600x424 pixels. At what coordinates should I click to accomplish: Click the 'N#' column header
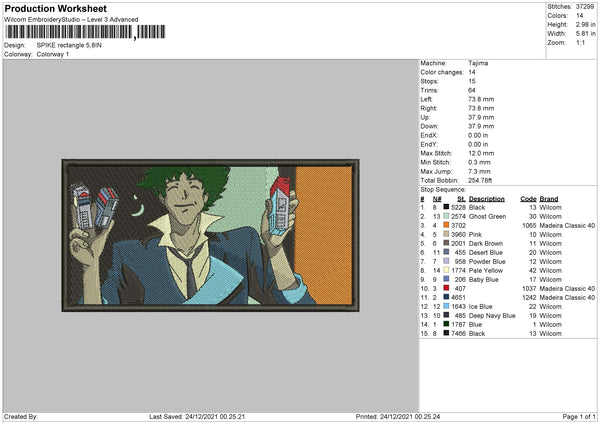tap(437, 199)
